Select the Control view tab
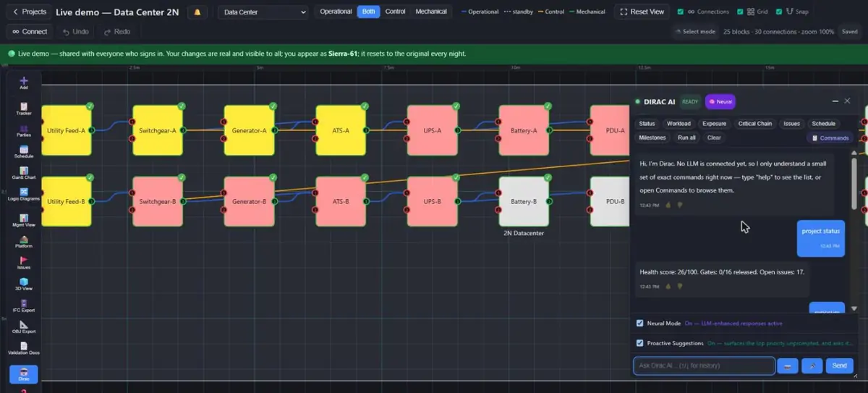Image resolution: width=868 pixels, height=393 pixels. pyautogui.click(x=395, y=12)
